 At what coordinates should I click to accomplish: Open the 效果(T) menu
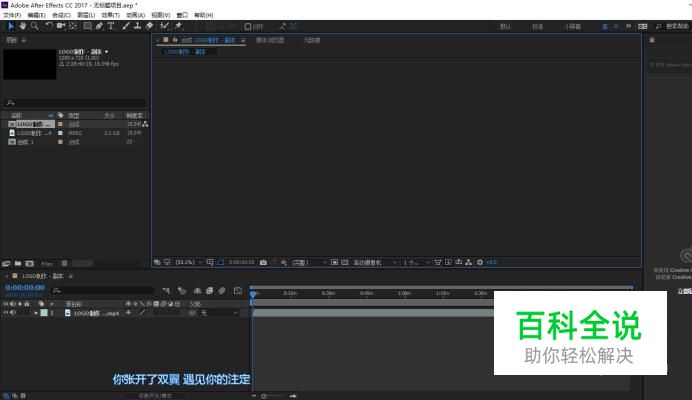(110, 15)
